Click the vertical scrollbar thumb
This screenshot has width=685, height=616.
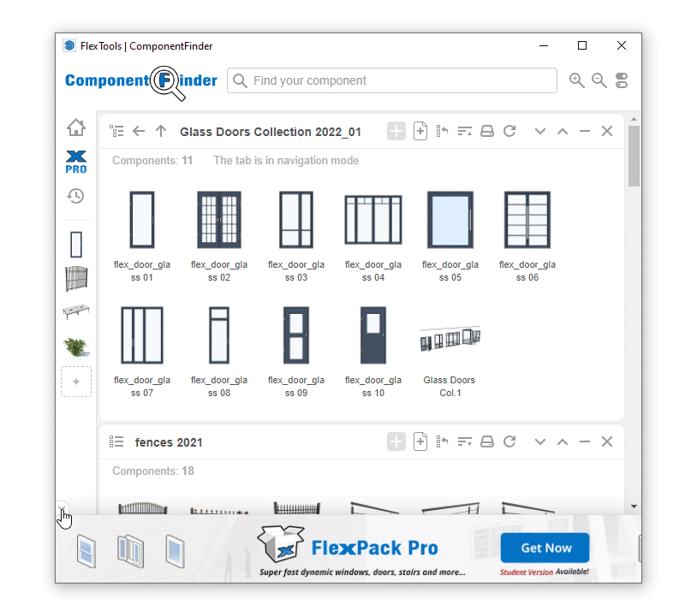[634, 156]
